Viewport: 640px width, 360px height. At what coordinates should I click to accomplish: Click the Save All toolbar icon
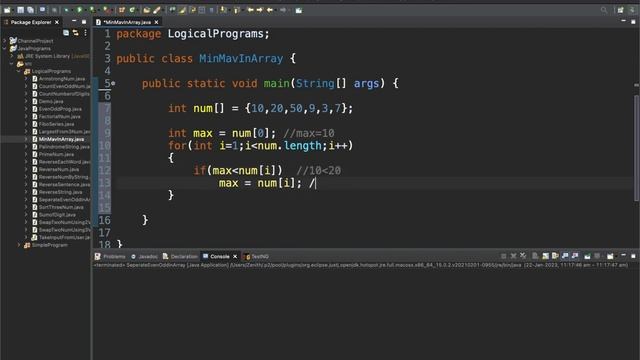(30, 10)
